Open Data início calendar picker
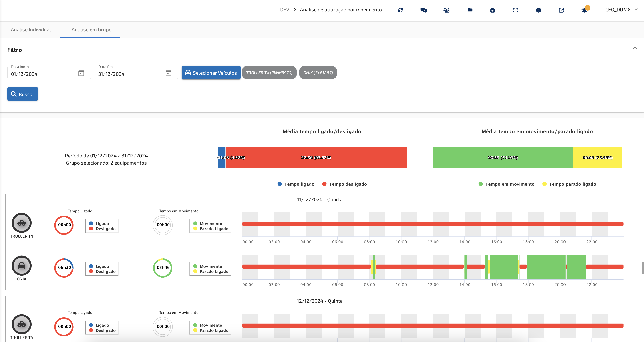 tap(81, 73)
